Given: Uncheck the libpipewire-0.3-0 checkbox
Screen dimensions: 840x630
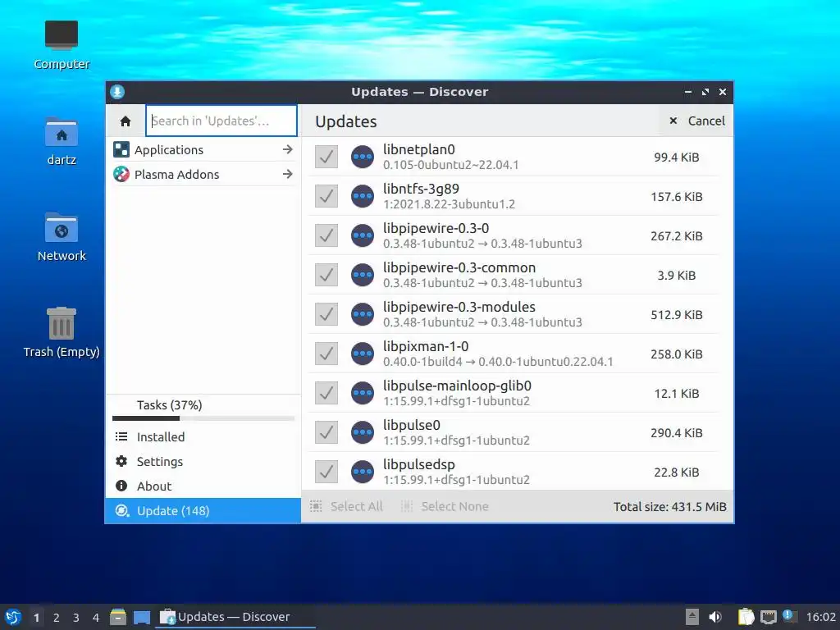Looking at the screenshot, I should 326,235.
